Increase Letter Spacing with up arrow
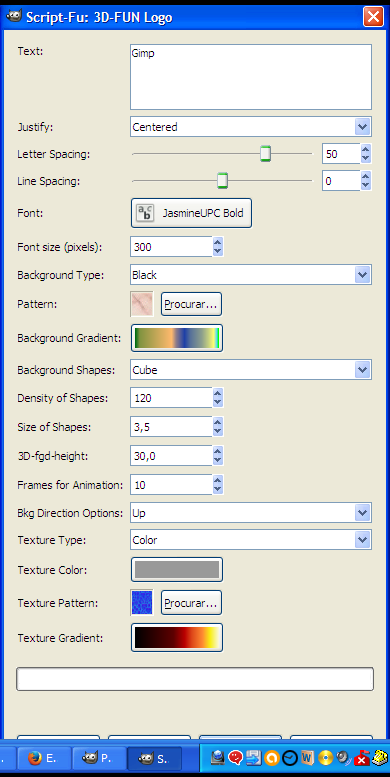The height and width of the screenshot is (777, 390). click(x=366, y=150)
